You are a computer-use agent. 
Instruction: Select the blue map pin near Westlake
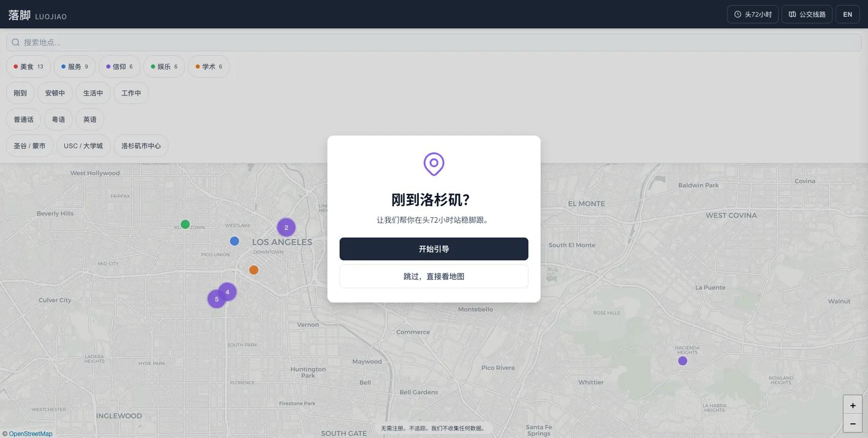[x=235, y=241]
